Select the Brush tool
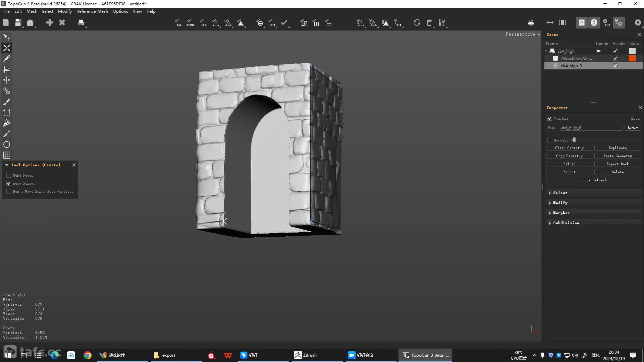This screenshot has height=362, width=644. point(7,102)
